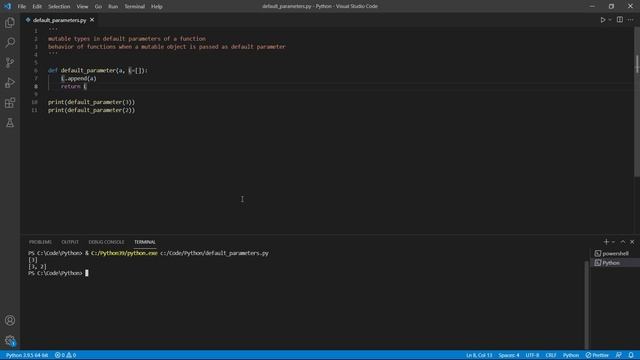Open the Explorer view in activity bar
Image resolution: width=640 pixels, height=360 pixels.
10,22
